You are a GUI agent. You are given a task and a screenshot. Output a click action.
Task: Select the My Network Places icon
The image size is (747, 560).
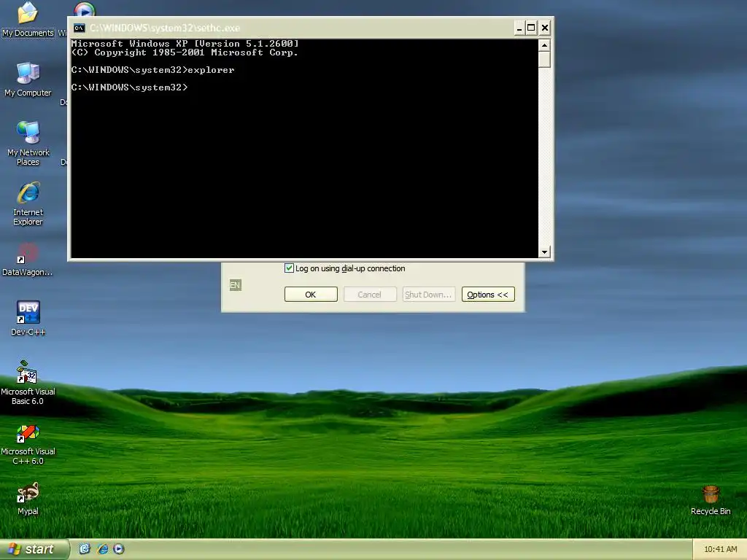[x=28, y=143]
